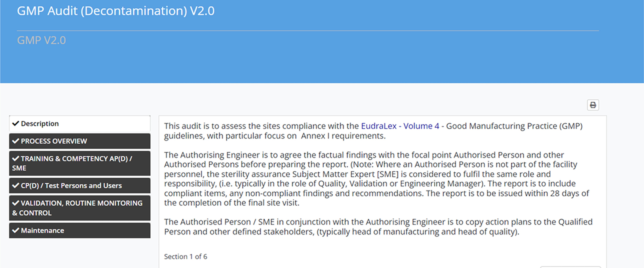Click the checkmark icon beside PROCESS OVERVIEW
The height and width of the screenshot is (268, 644).
pos(16,141)
